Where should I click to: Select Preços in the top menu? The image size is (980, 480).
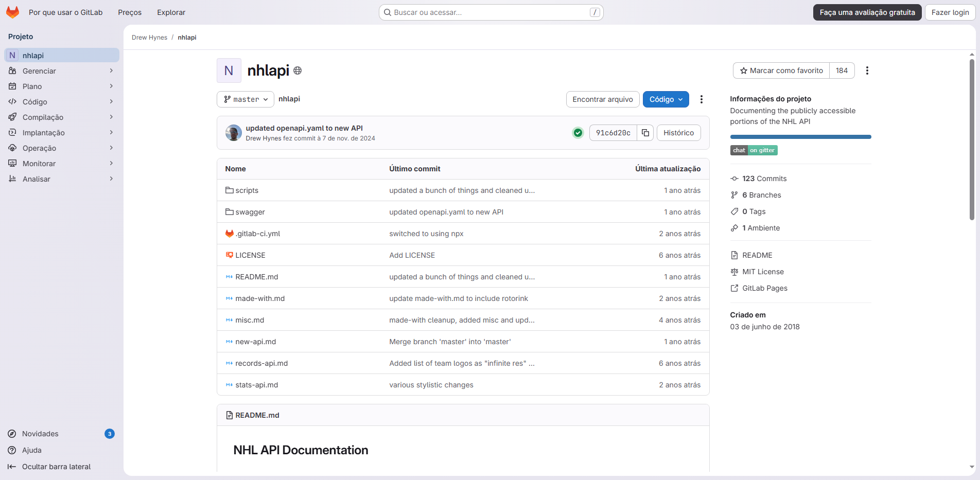point(129,12)
